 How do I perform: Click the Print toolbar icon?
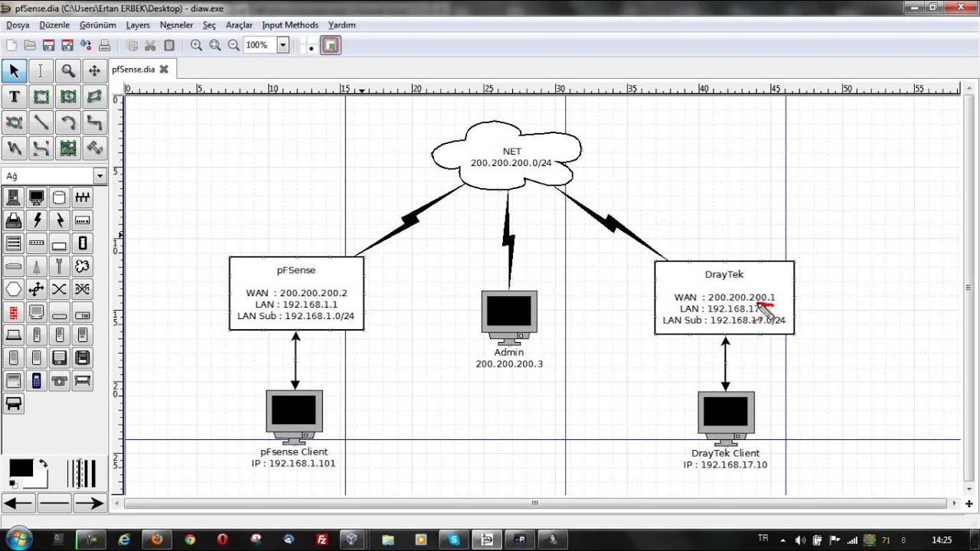click(105, 45)
